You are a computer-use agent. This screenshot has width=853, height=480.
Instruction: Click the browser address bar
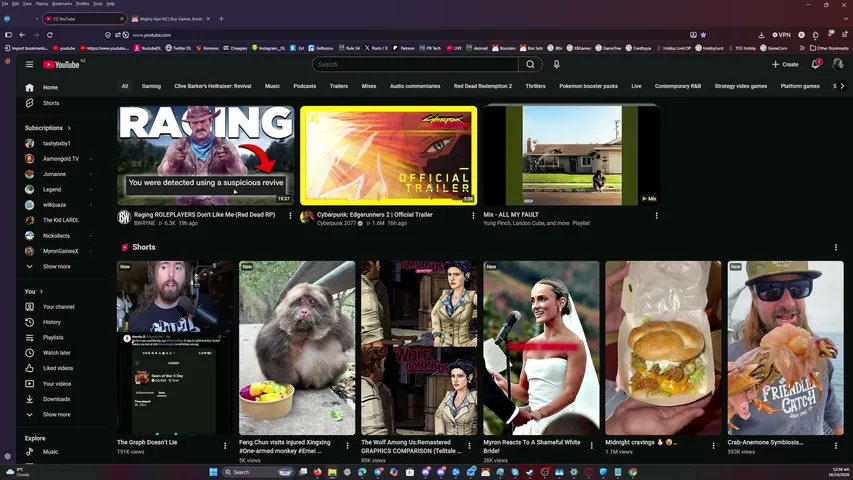pyautogui.click(x=403, y=35)
